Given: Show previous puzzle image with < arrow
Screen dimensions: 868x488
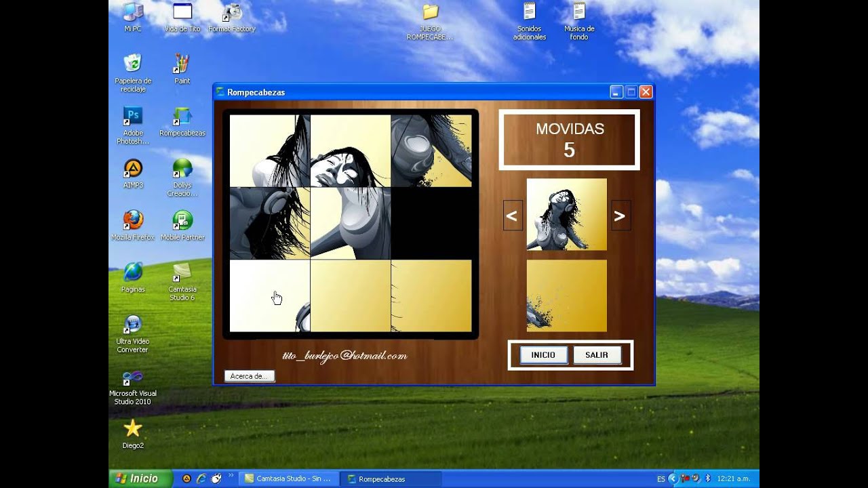Looking at the screenshot, I should coord(513,216).
